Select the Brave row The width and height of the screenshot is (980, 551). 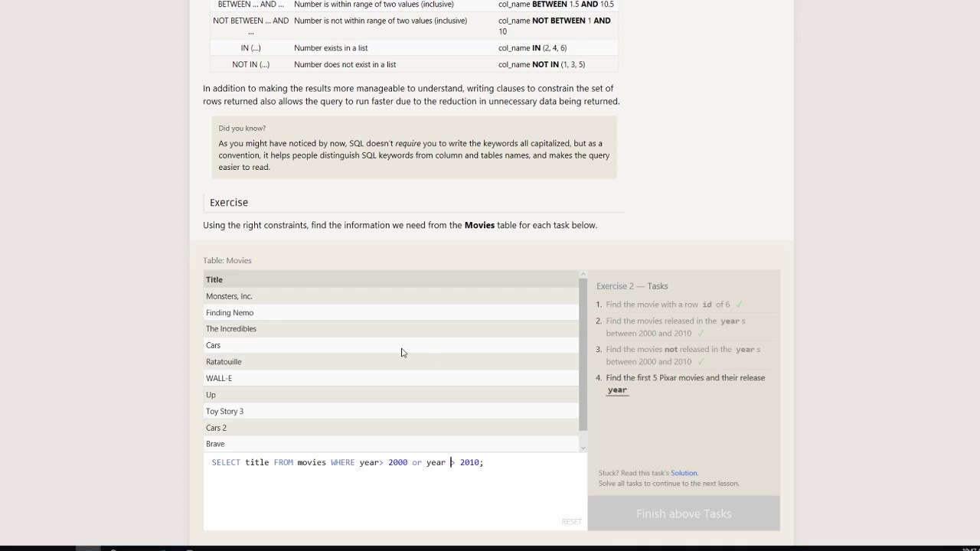point(390,444)
